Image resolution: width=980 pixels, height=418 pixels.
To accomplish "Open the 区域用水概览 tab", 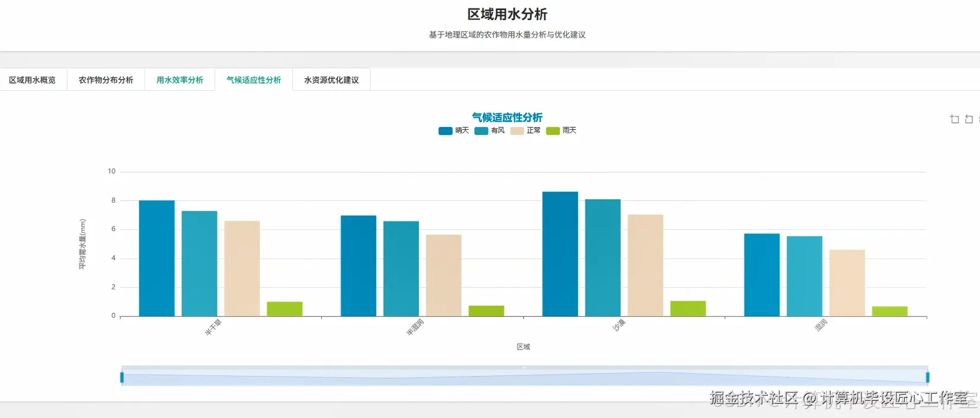I will pyautogui.click(x=33, y=80).
